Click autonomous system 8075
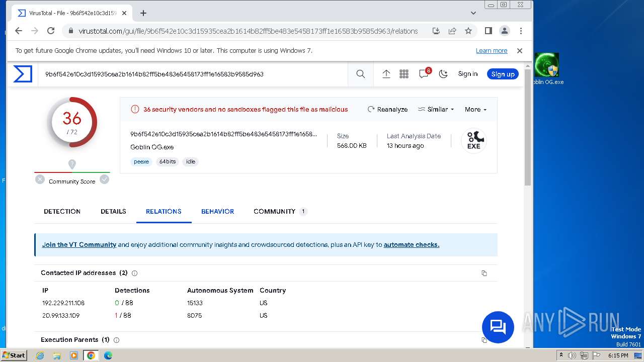Screen dimensions: 644x362 coord(194,315)
